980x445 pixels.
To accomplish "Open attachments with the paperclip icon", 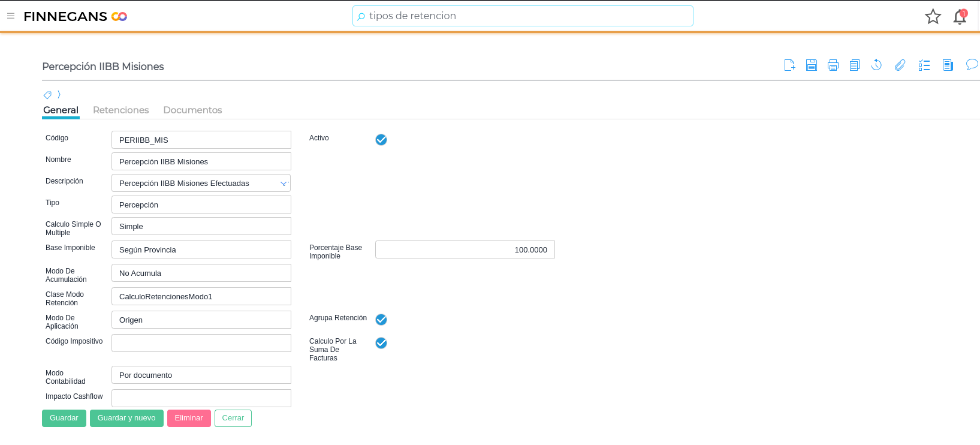I will pos(900,65).
